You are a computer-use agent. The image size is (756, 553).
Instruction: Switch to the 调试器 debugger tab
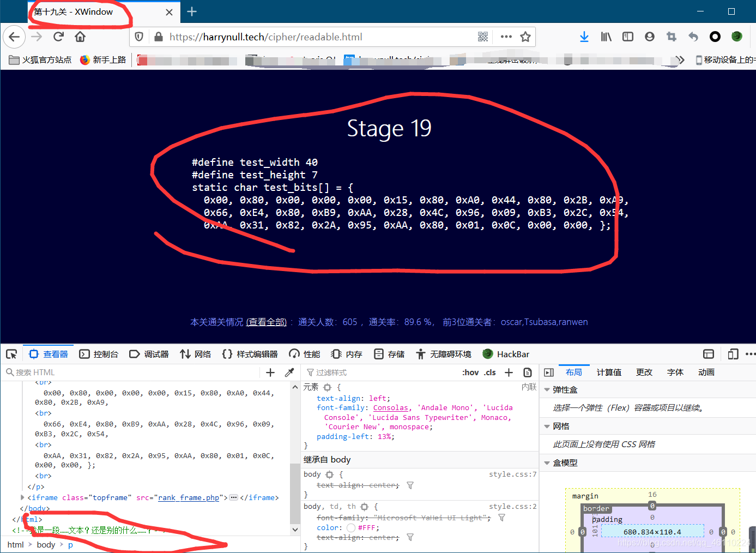tap(149, 354)
